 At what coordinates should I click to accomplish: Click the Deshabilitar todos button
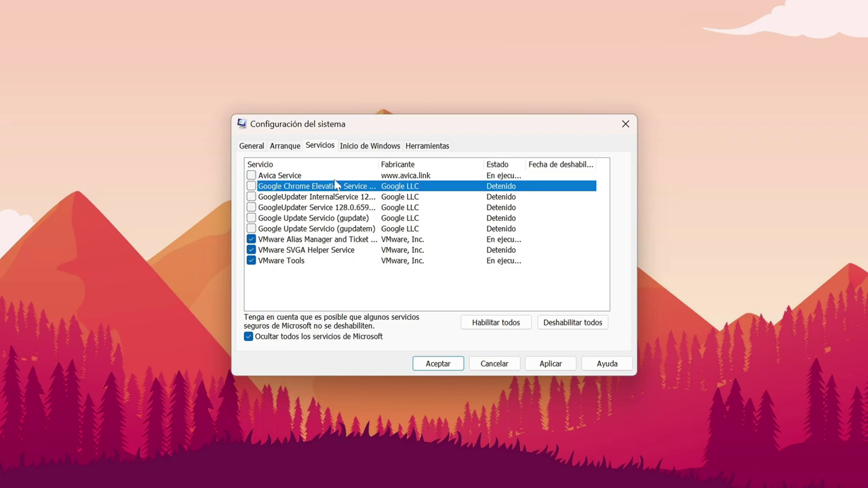[572, 323]
